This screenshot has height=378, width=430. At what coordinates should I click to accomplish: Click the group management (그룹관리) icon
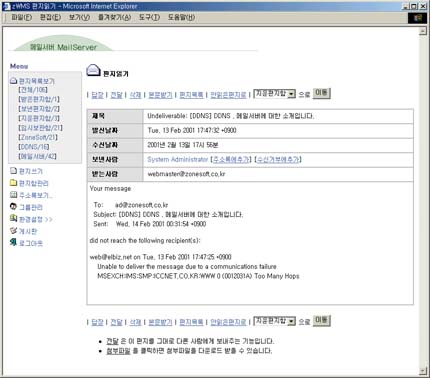(13, 207)
